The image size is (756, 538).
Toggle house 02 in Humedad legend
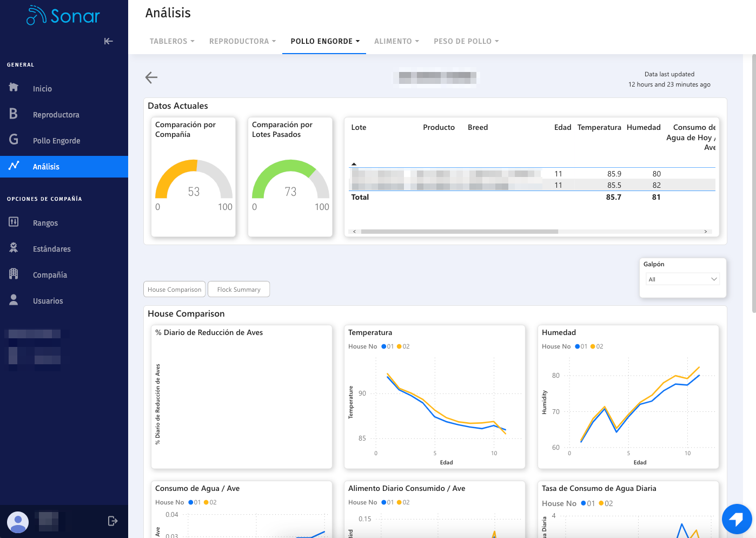[597, 346]
